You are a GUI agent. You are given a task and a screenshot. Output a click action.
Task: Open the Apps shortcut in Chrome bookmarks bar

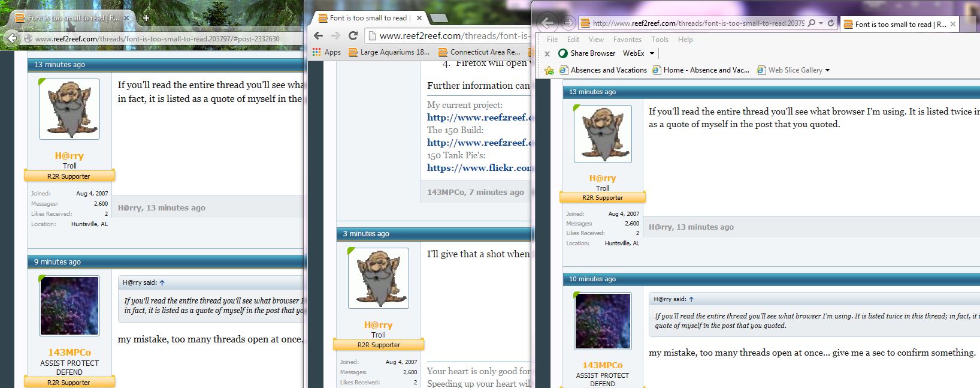(327, 52)
